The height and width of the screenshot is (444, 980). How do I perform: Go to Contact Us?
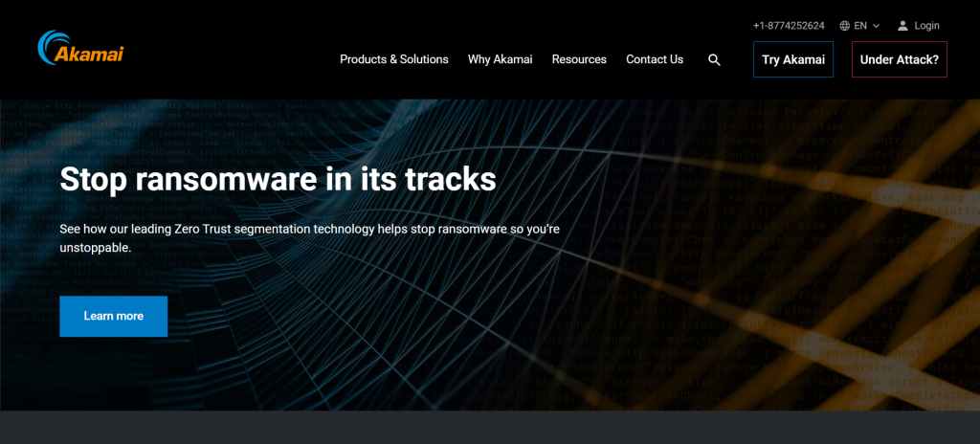655,59
